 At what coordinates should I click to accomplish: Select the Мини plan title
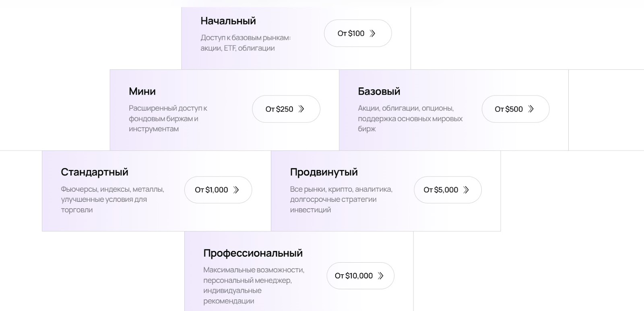[x=142, y=91]
